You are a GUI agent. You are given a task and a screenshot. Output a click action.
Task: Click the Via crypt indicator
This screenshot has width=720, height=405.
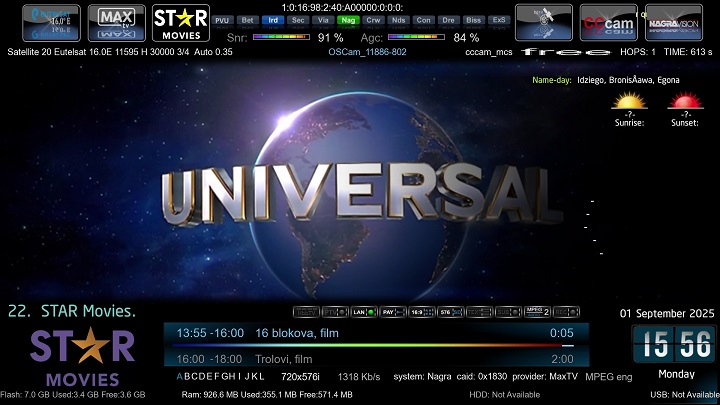tap(323, 20)
